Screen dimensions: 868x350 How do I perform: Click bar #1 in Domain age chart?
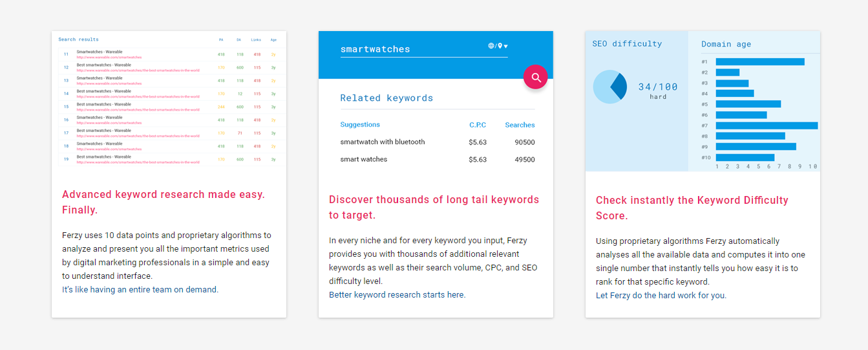click(760, 62)
